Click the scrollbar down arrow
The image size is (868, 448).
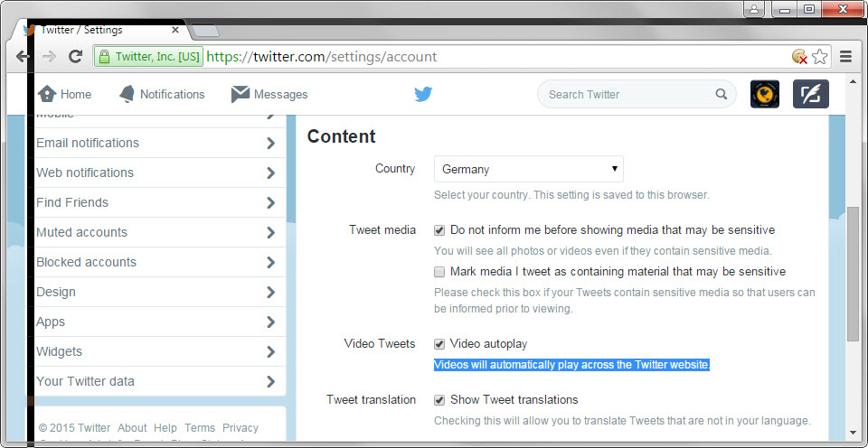pos(853,432)
